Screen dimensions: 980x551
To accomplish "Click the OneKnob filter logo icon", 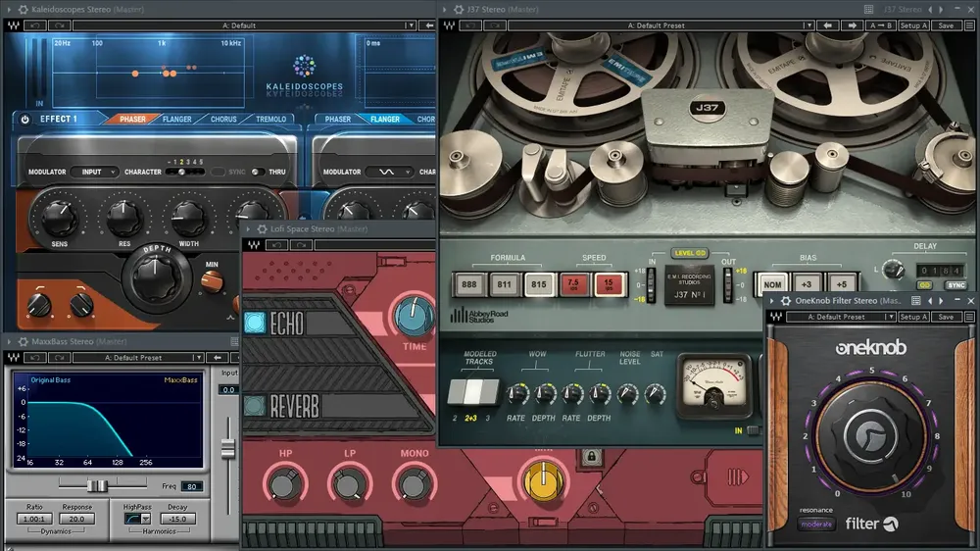I will (x=891, y=525).
